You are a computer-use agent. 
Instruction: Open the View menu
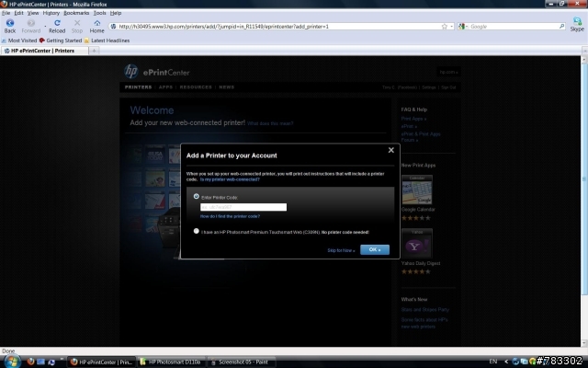33,13
